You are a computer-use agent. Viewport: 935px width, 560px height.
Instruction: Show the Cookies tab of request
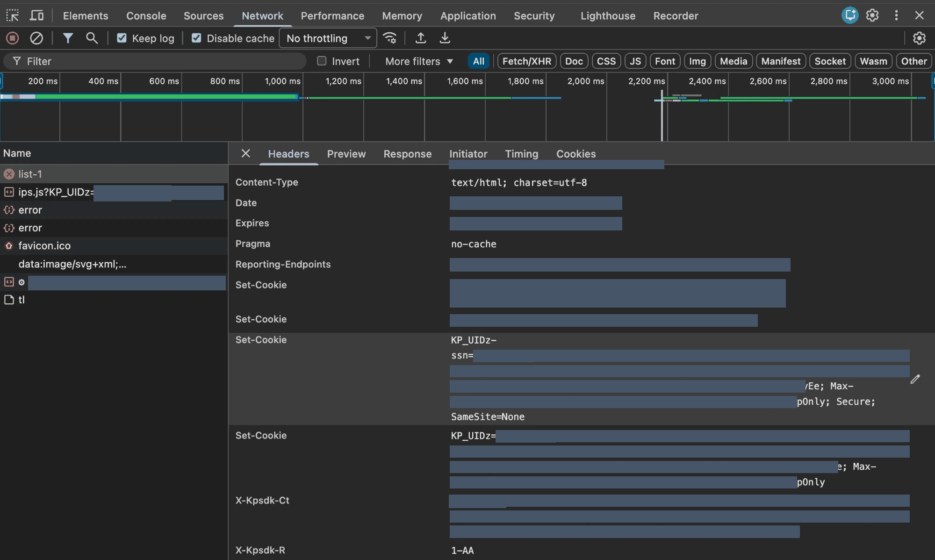pyautogui.click(x=576, y=153)
